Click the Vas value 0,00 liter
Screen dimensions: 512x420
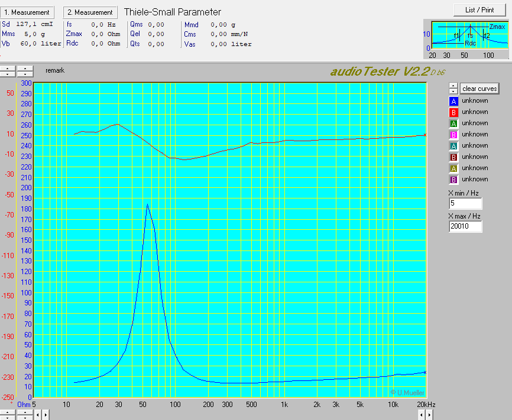(231, 44)
